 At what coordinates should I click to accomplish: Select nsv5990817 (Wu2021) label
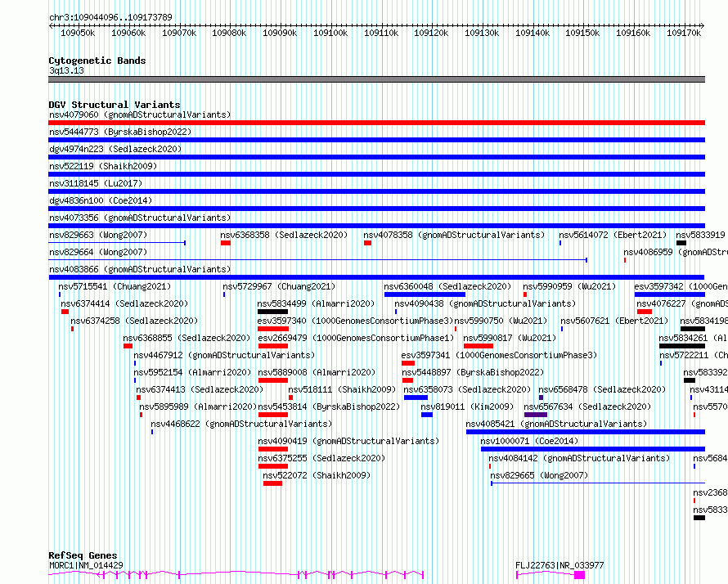point(510,338)
